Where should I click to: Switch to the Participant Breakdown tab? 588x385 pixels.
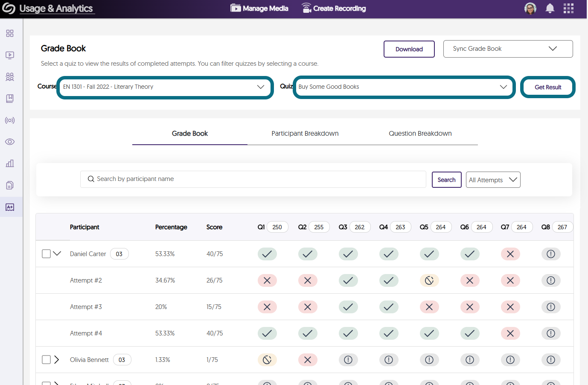pyautogui.click(x=305, y=134)
